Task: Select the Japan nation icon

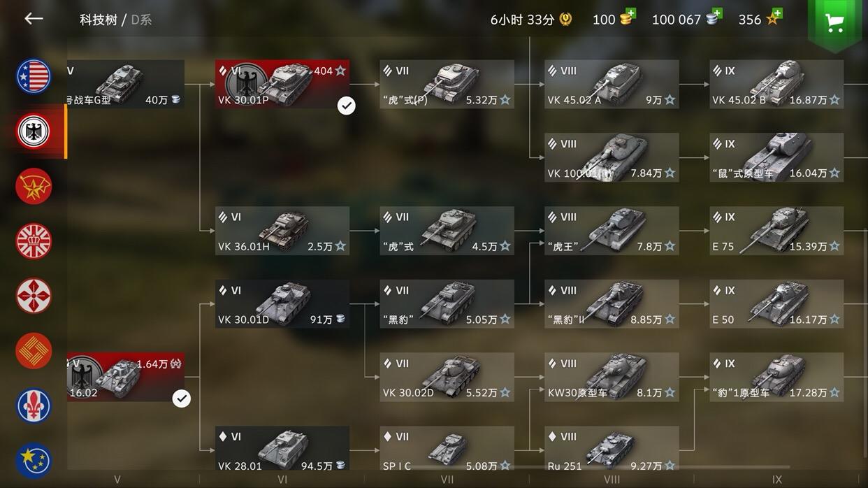Action: coord(34,296)
